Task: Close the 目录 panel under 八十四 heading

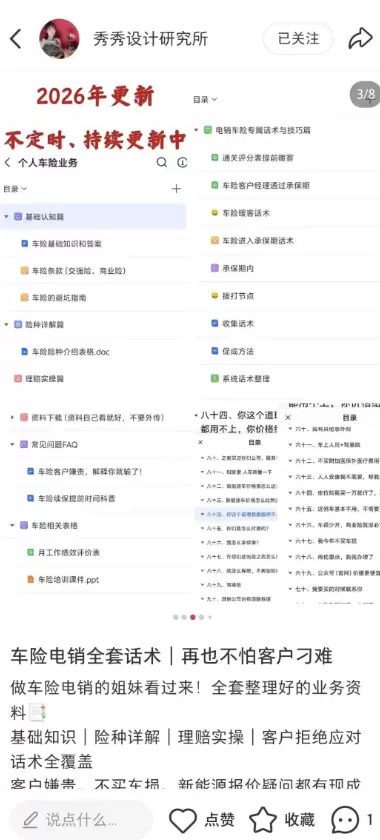Action: coord(200,442)
